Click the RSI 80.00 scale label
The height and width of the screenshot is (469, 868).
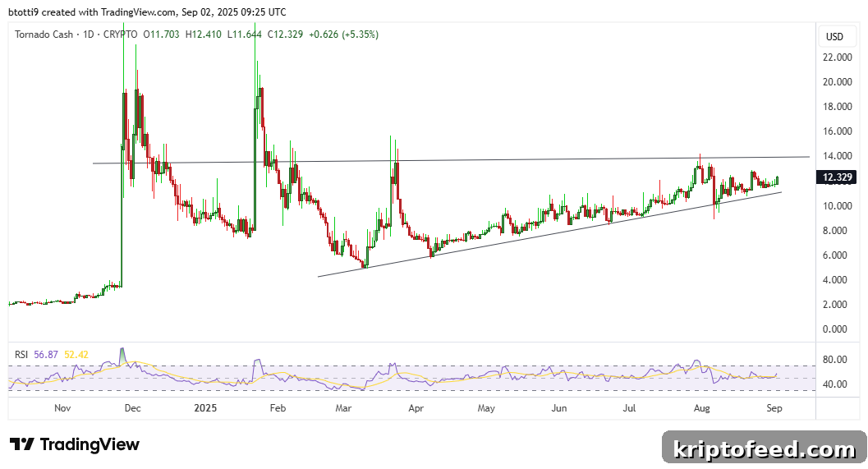tap(835, 360)
